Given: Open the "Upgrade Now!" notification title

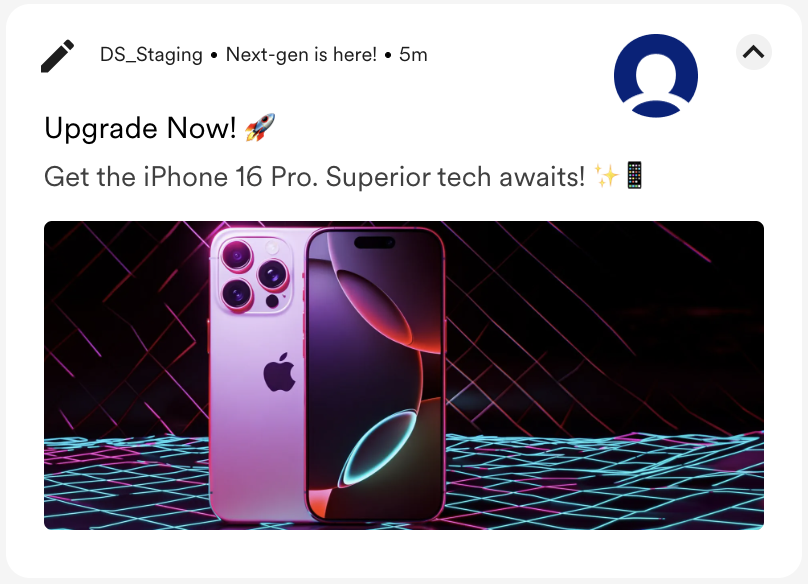Looking at the screenshot, I should click(140, 128).
